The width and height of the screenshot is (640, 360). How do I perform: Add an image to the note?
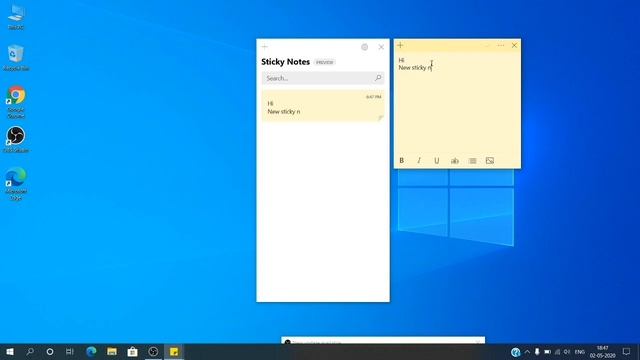[490, 160]
